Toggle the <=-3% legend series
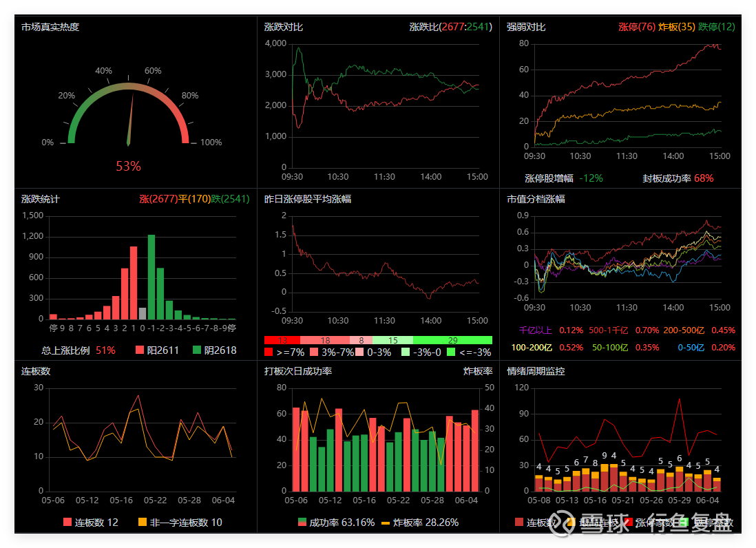This screenshot has width=756, height=548. 451,352
